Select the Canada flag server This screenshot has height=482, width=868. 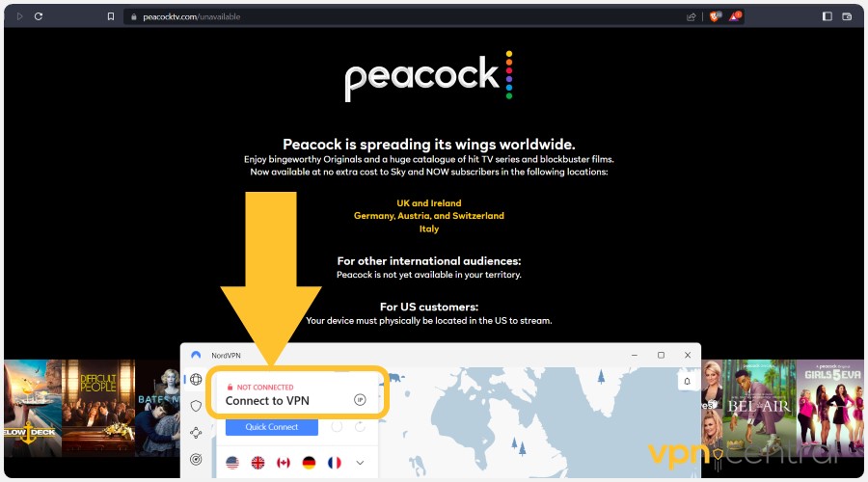[x=284, y=463]
